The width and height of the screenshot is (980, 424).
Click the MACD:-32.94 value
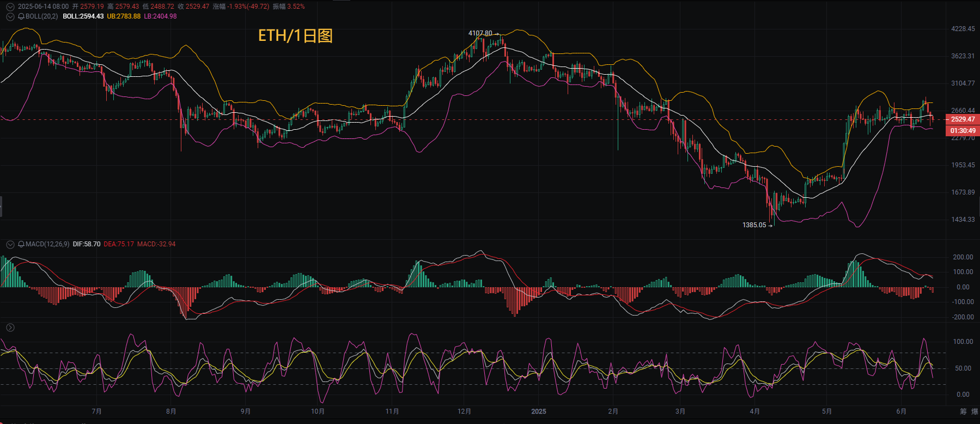[x=156, y=244]
